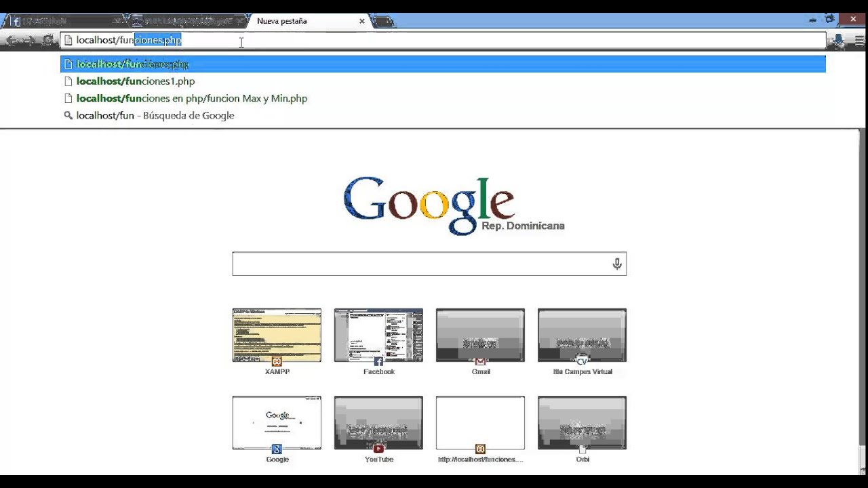
Task: Click the magnifier icon beside localhost/fun search suggestion
Action: coord(68,115)
